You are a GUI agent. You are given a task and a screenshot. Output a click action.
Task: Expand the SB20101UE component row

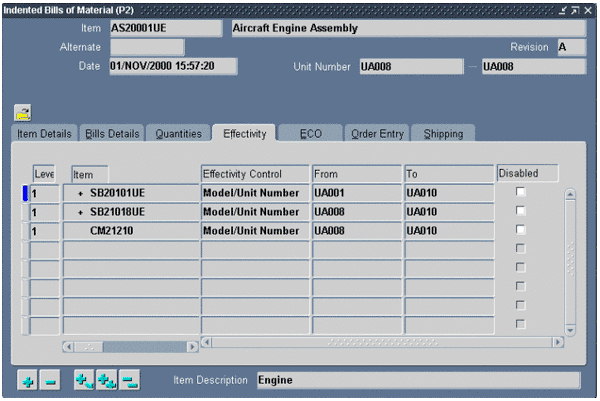click(x=80, y=194)
